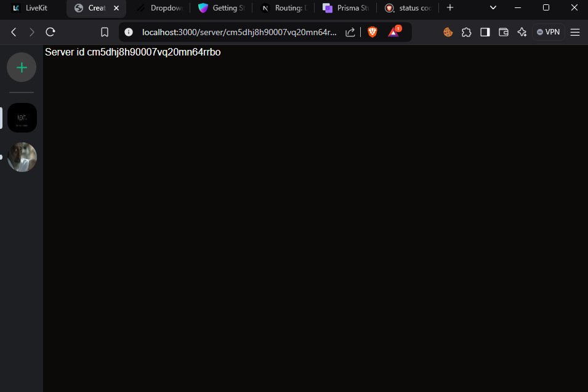Switch to the Prisma tab

coord(346,8)
